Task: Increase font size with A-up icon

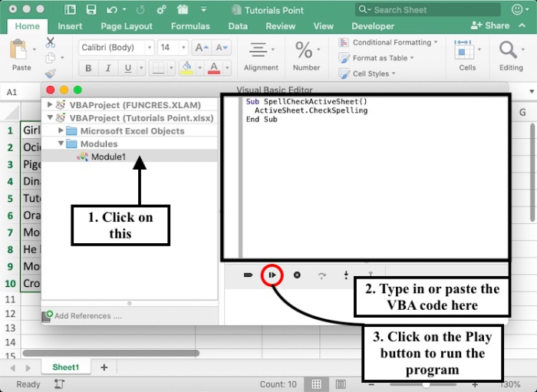Action: (x=201, y=48)
